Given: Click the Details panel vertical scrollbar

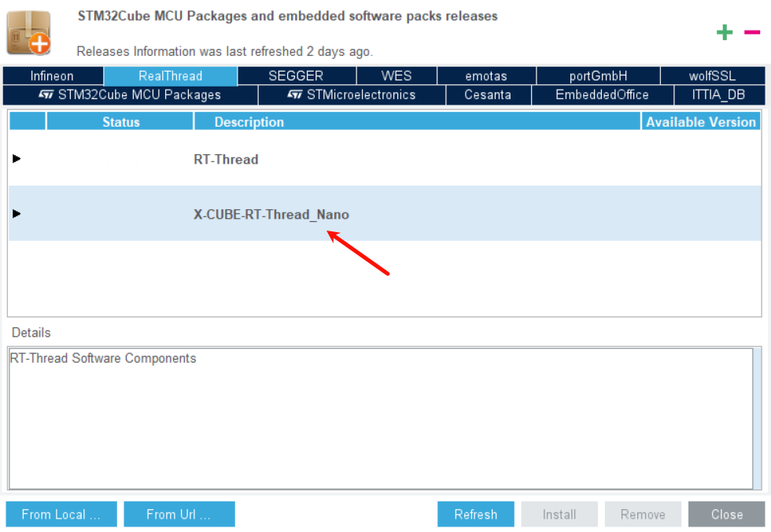Looking at the screenshot, I should click(x=757, y=419).
